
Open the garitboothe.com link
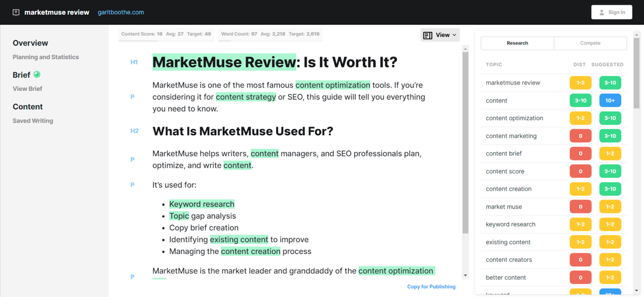pos(121,12)
